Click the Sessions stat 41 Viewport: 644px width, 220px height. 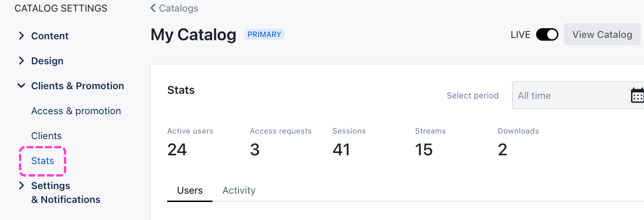pos(341,150)
